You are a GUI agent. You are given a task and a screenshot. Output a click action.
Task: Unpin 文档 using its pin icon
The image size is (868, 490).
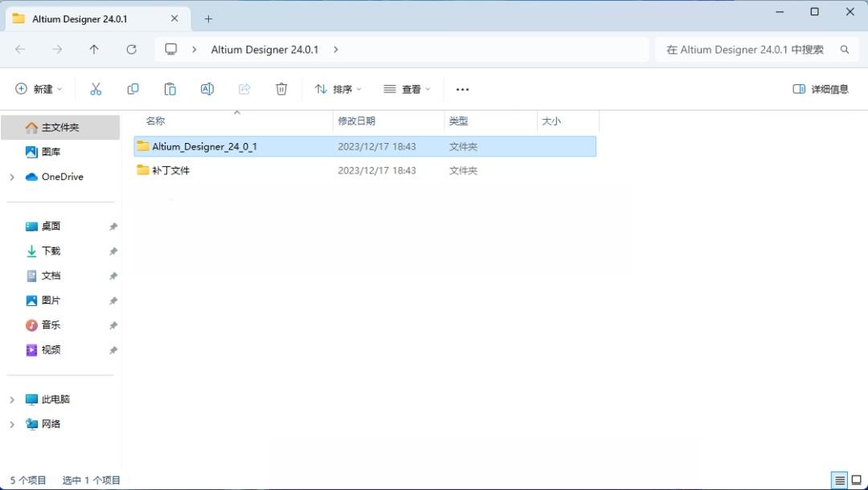[x=113, y=276]
